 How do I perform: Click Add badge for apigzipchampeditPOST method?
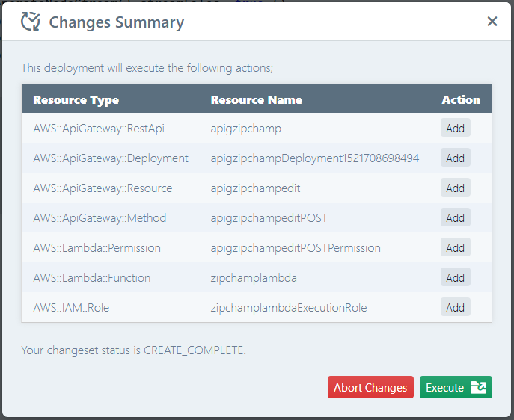pyautogui.click(x=455, y=217)
